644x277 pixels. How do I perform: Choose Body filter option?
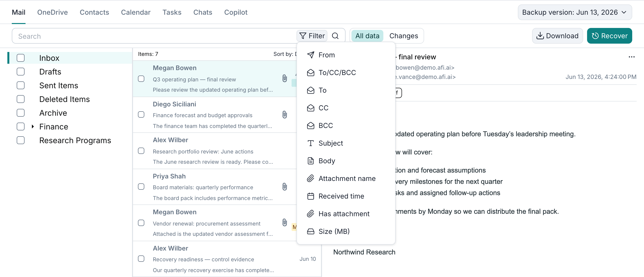pos(346,161)
